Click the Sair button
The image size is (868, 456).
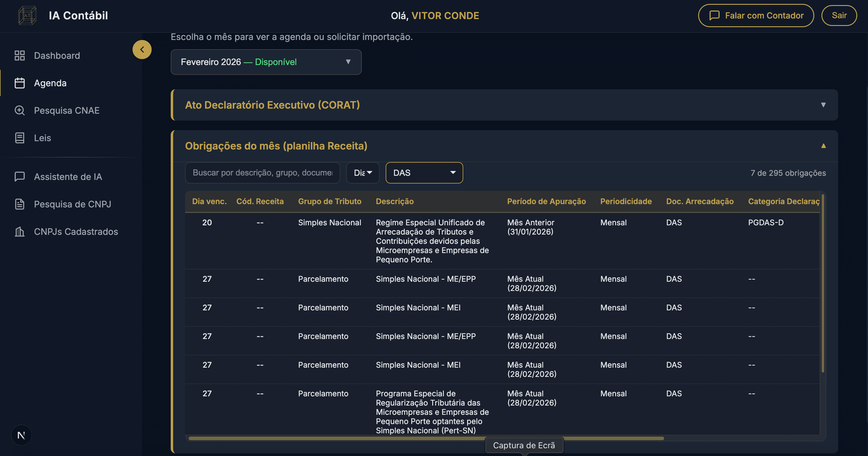pos(839,16)
